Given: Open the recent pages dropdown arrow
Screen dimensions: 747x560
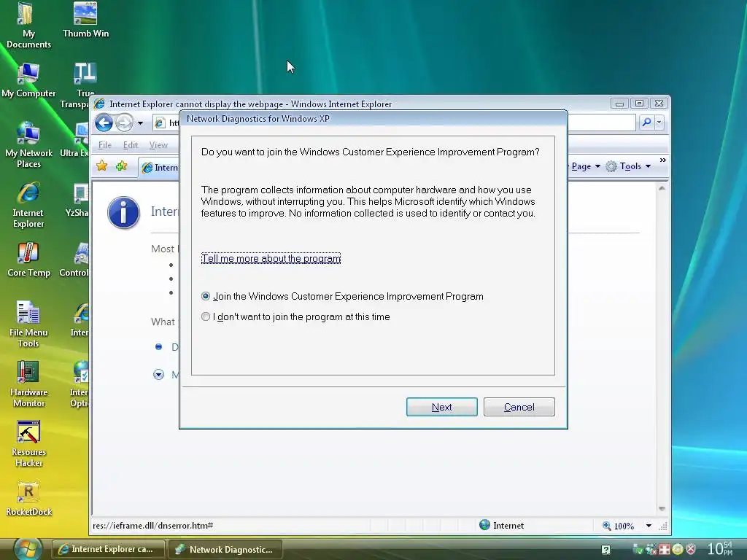Looking at the screenshot, I should click(x=140, y=122).
